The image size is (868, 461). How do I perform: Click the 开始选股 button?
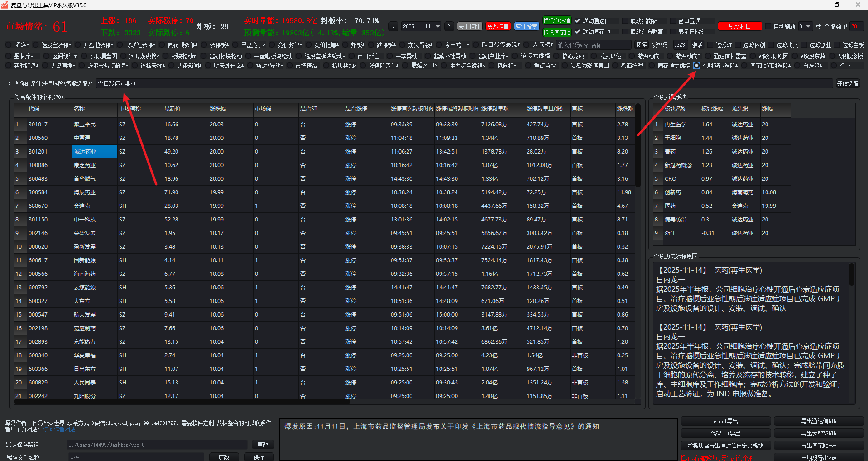pos(848,83)
